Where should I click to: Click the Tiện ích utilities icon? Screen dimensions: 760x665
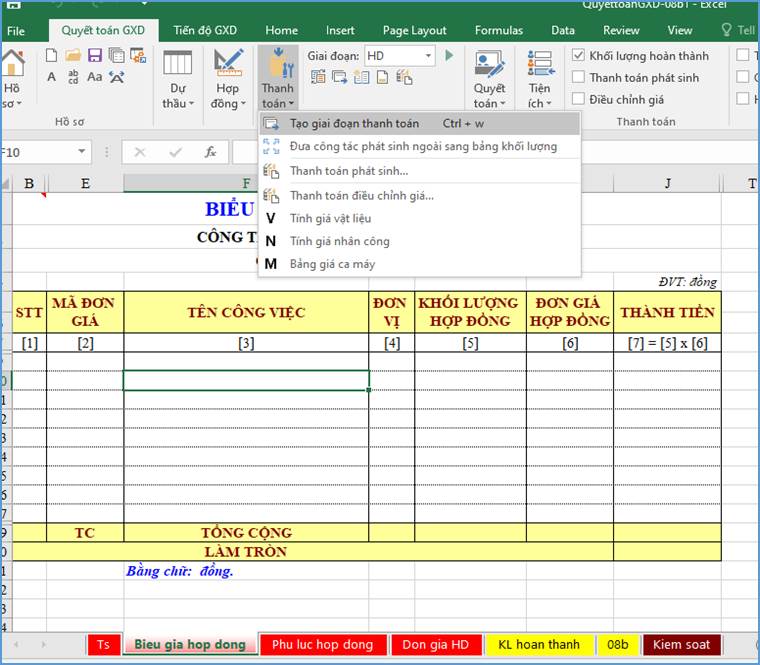point(539,64)
